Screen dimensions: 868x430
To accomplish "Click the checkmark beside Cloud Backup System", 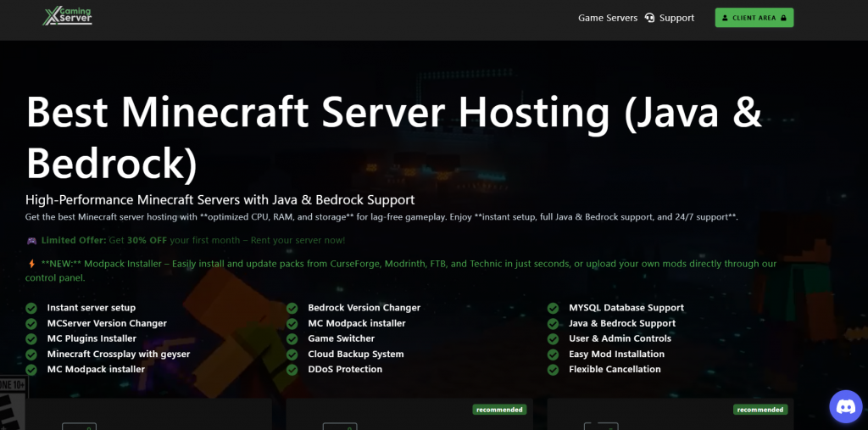I will coord(292,354).
